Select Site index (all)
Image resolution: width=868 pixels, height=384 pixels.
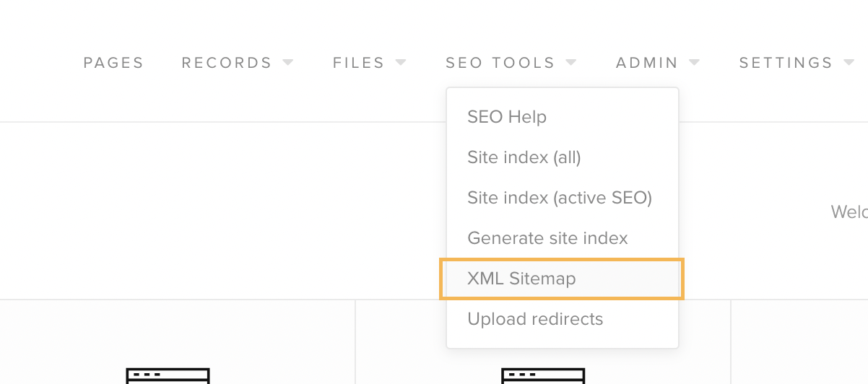click(563, 157)
